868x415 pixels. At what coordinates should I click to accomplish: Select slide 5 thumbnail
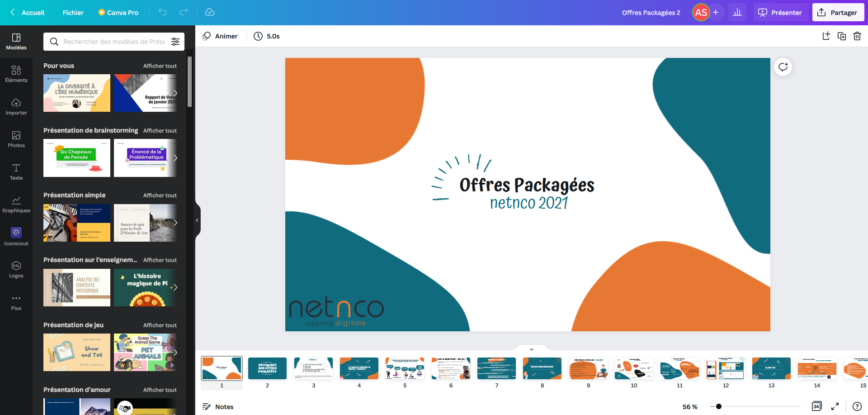[405, 368]
